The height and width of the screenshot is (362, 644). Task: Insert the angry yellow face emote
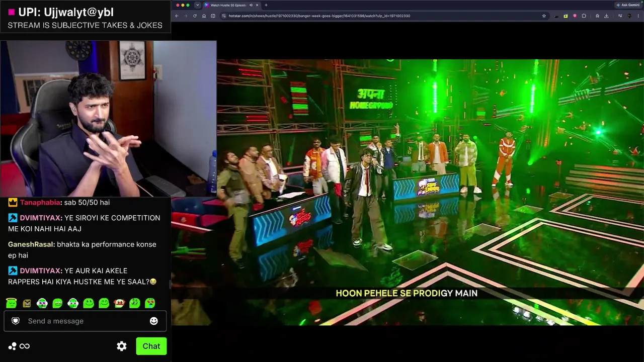pyautogui.click(x=27, y=303)
